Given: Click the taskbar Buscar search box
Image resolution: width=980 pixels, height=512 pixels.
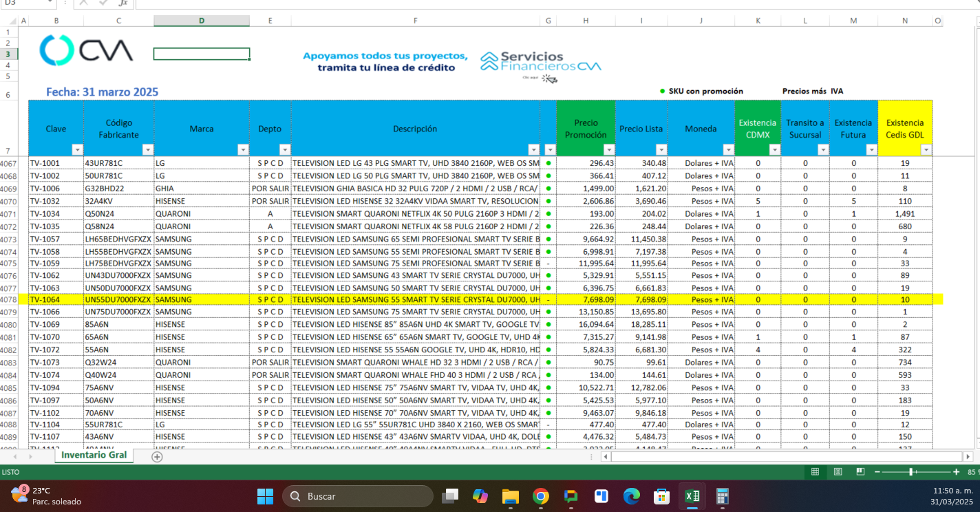Looking at the screenshot, I should click(358, 496).
